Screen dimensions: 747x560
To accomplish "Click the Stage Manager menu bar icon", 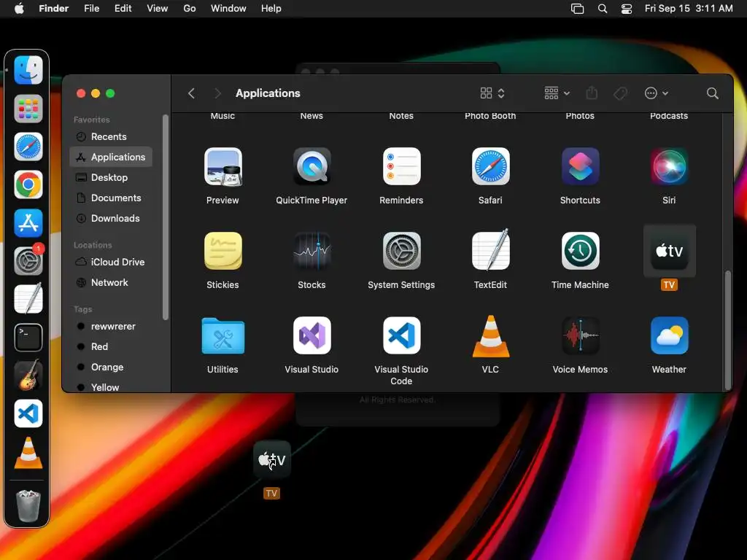I will (578, 8).
